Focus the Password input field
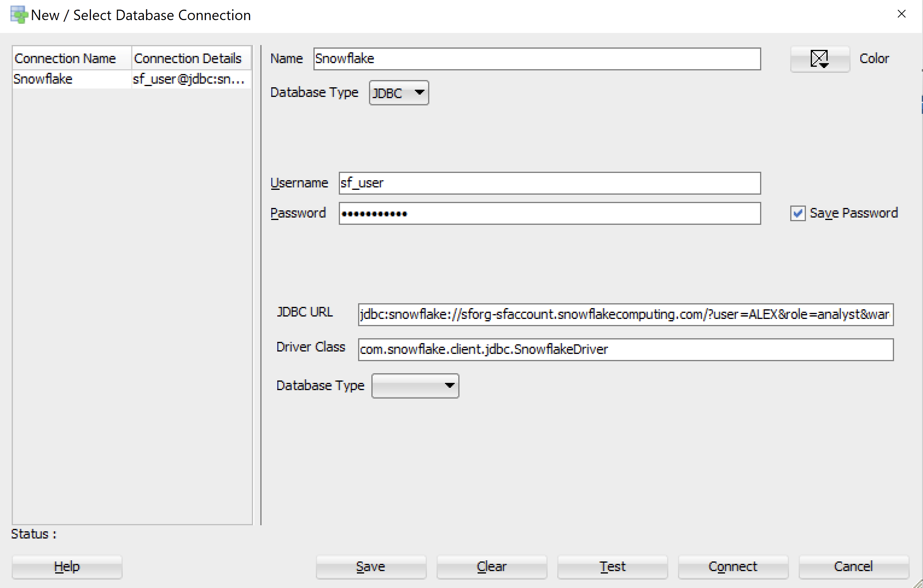This screenshot has height=588, width=923. click(549, 214)
